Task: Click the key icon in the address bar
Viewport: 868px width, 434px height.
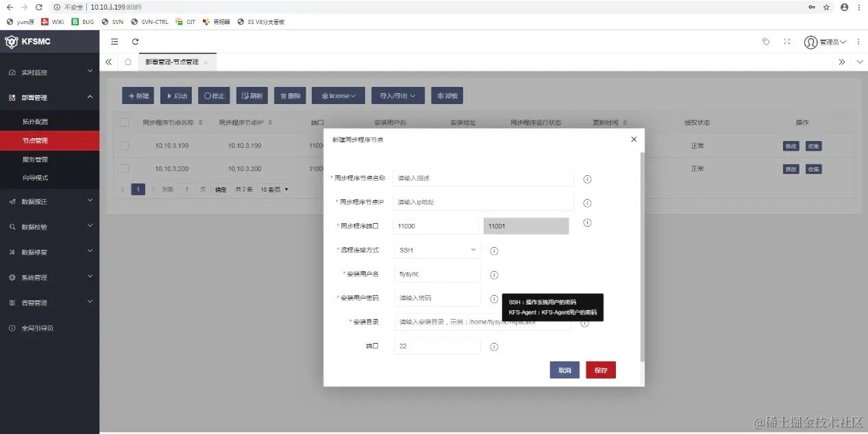Action: pyautogui.click(x=812, y=7)
